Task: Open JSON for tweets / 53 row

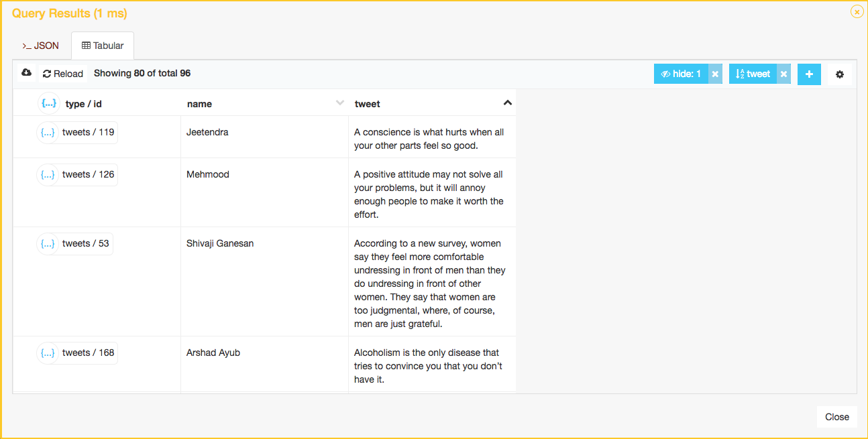Action: pyautogui.click(x=48, y=244)
